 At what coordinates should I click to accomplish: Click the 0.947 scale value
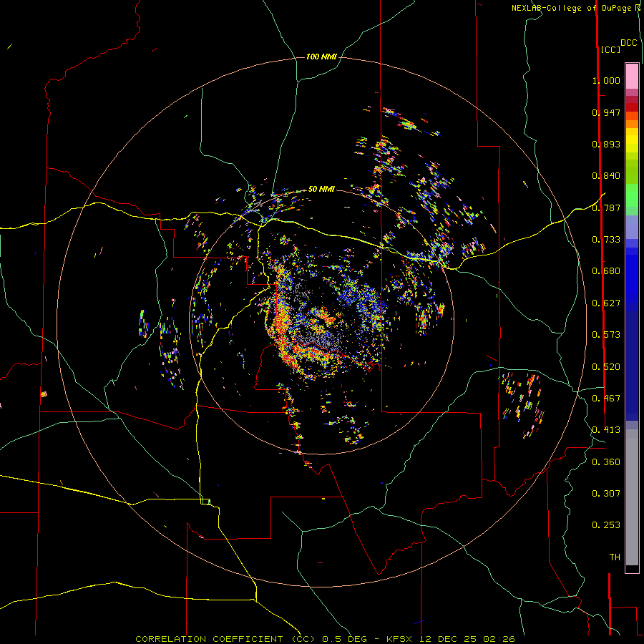[x=606, y=112]
